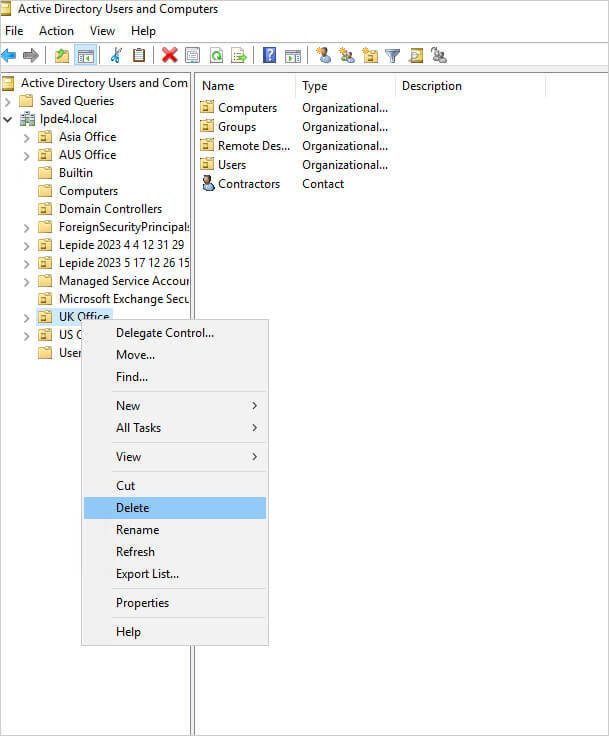The height and width of the screenshot is (736, 609).
Task: Choose Help from the context menu
Action: [x=175, y=632]
